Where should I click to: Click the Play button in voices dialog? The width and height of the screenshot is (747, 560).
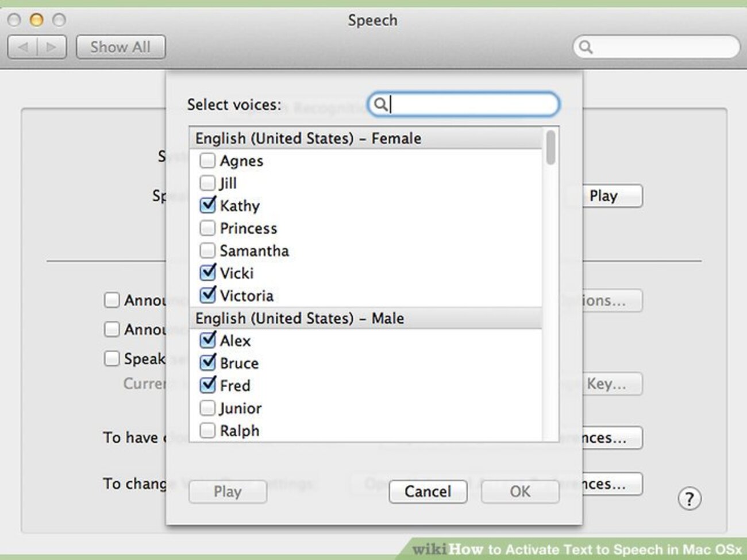click(x=228, y=492)
